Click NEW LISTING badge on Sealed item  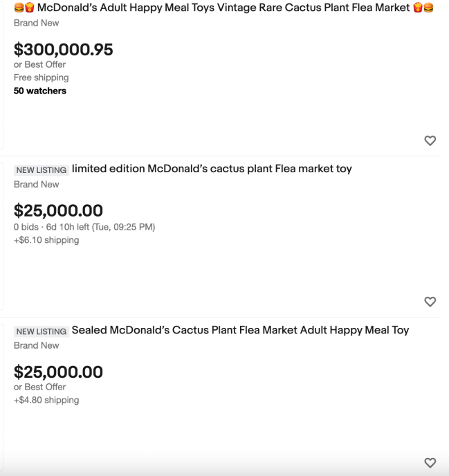(41, 331)
